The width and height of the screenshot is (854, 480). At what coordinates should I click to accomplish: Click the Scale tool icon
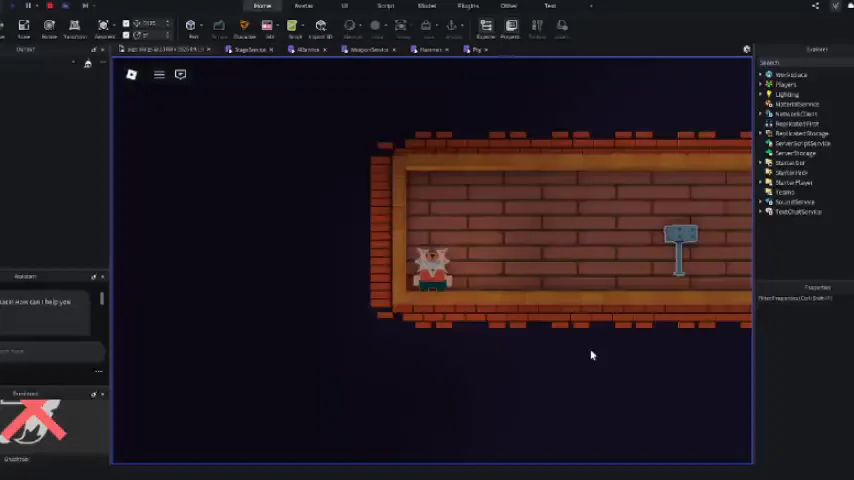[x=24, y=26]
